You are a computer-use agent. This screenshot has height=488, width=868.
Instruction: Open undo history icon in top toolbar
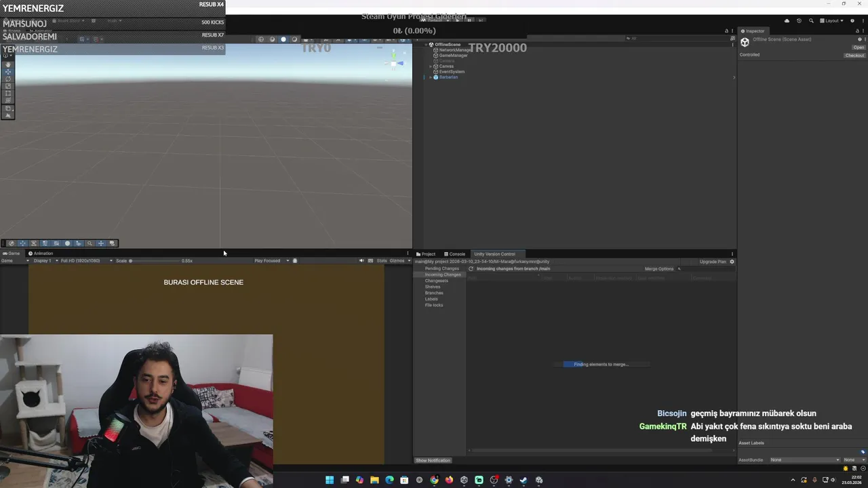799,21
